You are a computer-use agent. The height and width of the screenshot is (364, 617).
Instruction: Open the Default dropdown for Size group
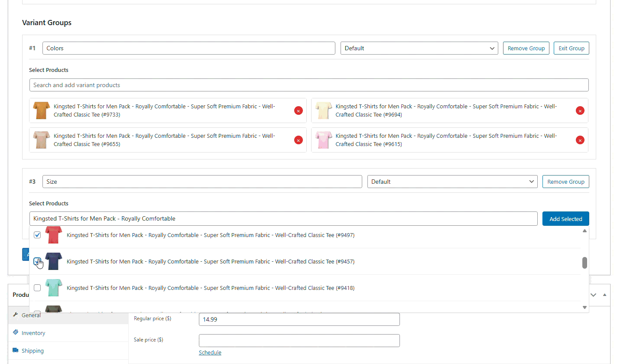452,182
